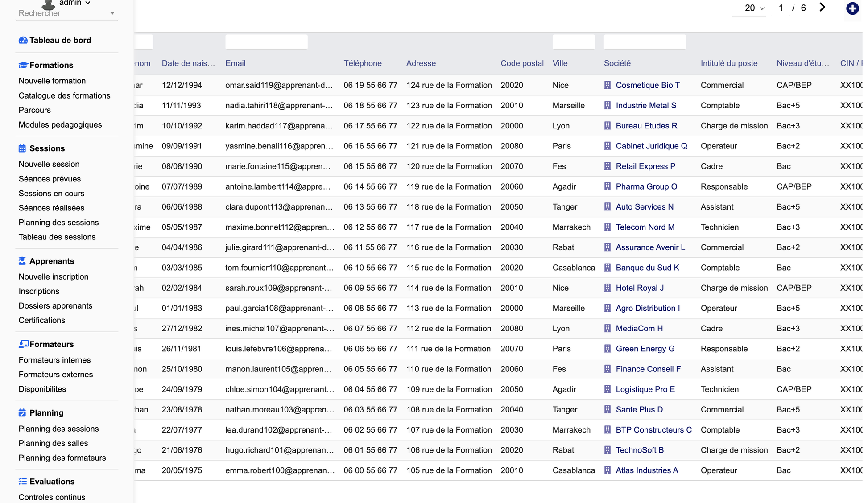
Task: Click building icon beside Pharma Group O
Action: coord(608,187)
